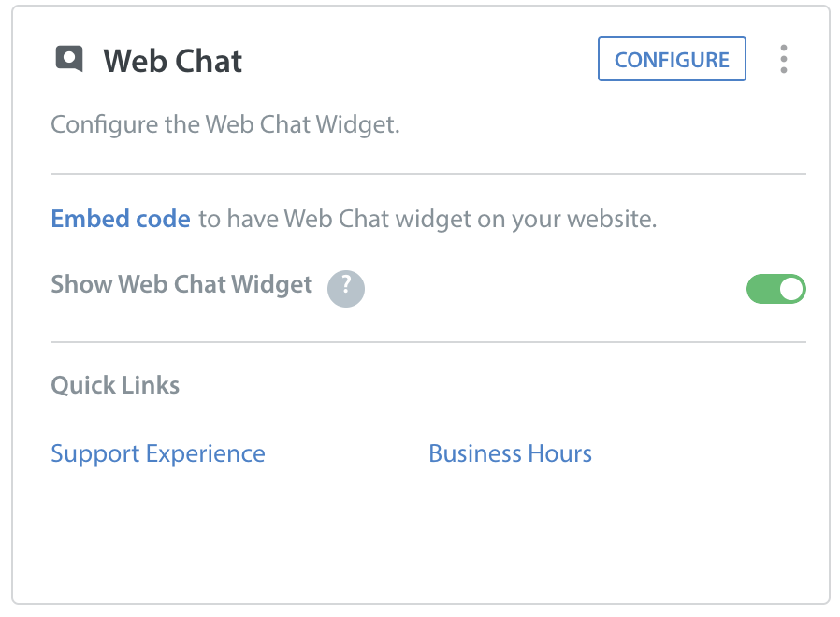
Task: Open the three-dot more options menu
Action: [783, 59]
